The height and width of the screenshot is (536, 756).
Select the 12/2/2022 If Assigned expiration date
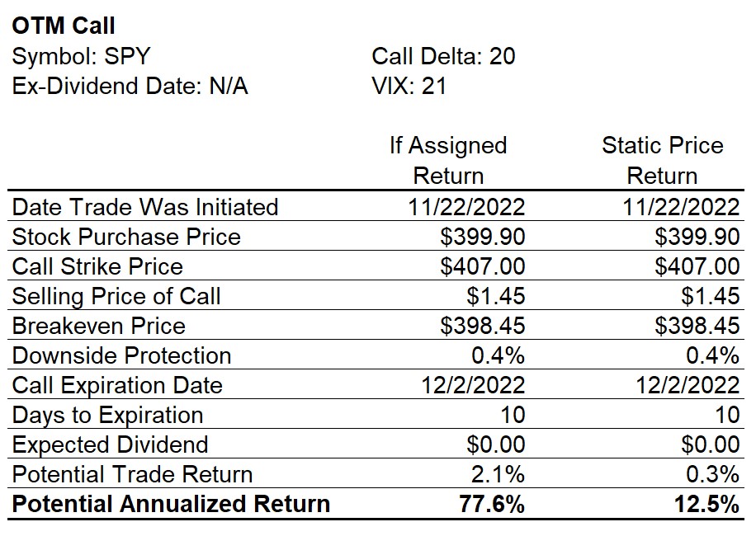click(x=473, y=385)
